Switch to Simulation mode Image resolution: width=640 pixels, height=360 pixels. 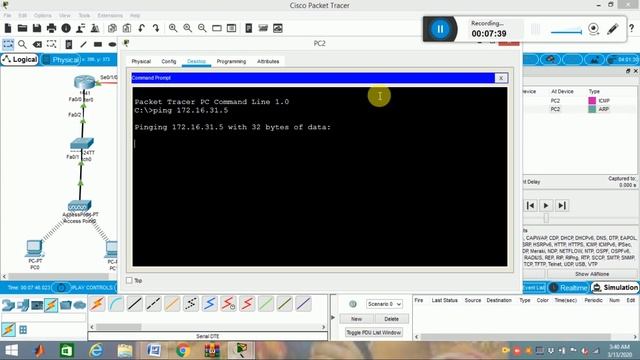click(615, 288)
